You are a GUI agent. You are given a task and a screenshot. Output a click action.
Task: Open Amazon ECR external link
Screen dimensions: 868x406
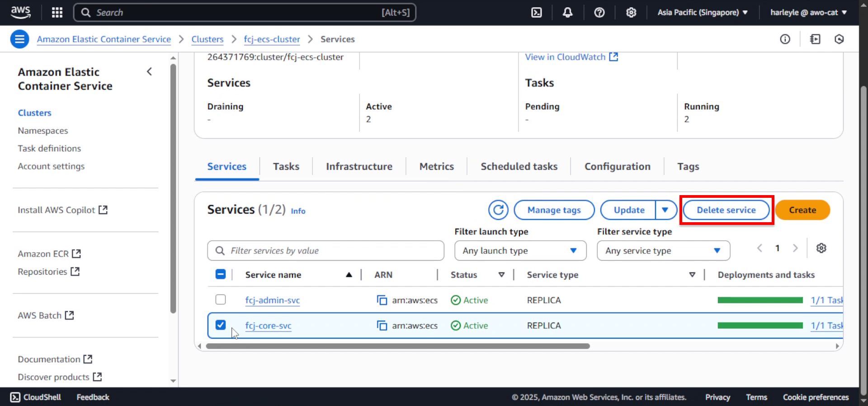[x=49, y=254]
